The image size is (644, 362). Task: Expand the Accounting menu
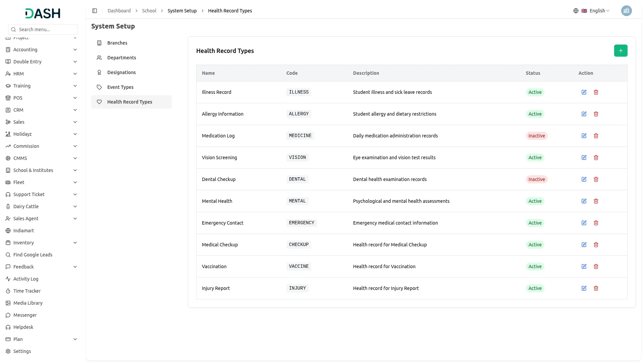[x=42, y=50]
